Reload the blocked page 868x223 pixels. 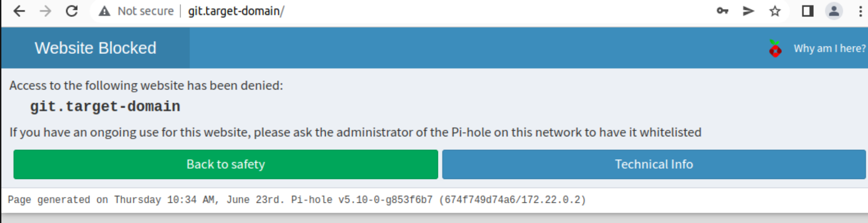pyautogui.click(x=72, y=11)
